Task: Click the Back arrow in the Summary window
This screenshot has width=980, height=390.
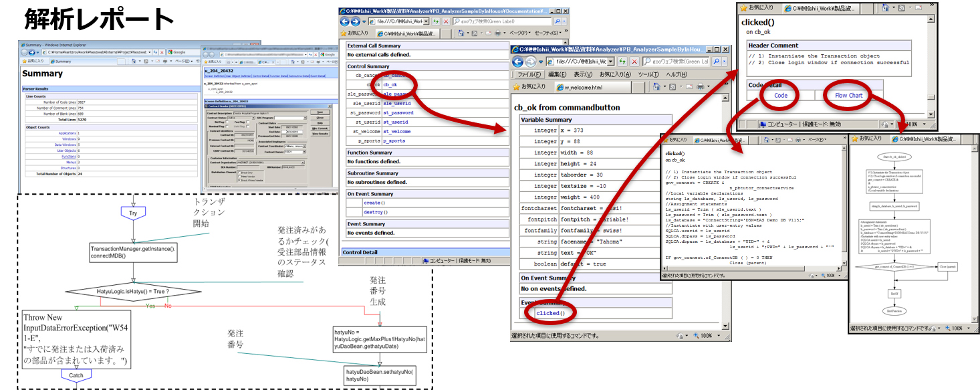Action: (x=24, y=52)
